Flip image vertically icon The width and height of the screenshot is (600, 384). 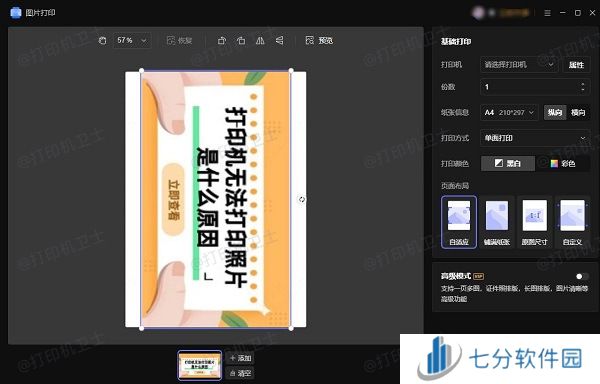(x=280, y=40)
